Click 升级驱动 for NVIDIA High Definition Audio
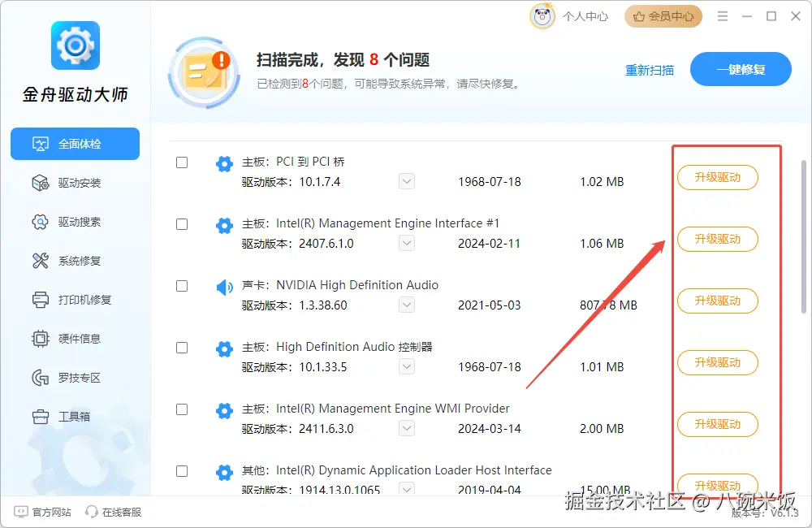812x528 pixels. 718,301
